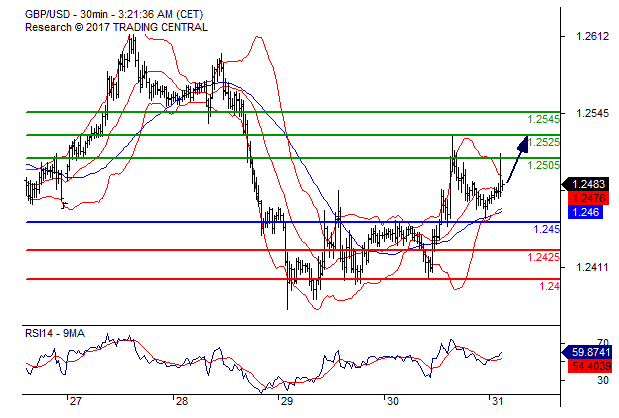The height and width of the screenshot is (418, 619).
Task: Click the 54.4039 RSI average tag
Action: 590,366
